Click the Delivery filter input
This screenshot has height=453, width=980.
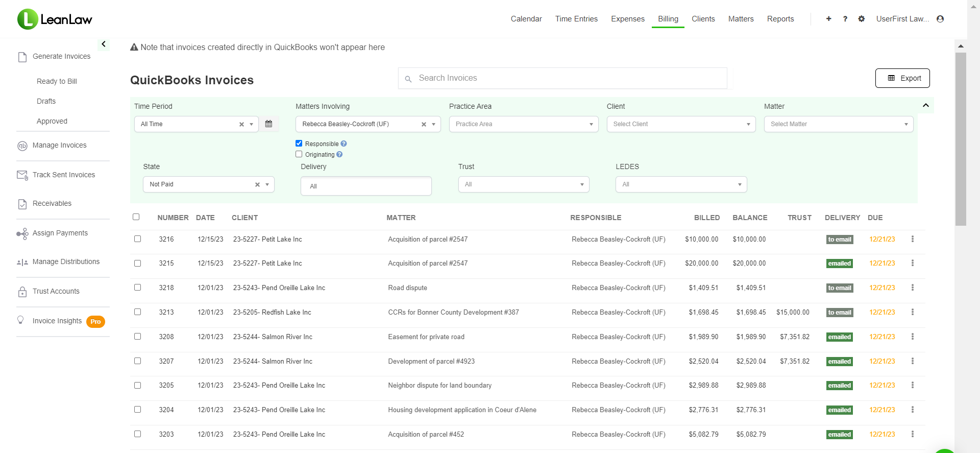click(x=366, y=186)
